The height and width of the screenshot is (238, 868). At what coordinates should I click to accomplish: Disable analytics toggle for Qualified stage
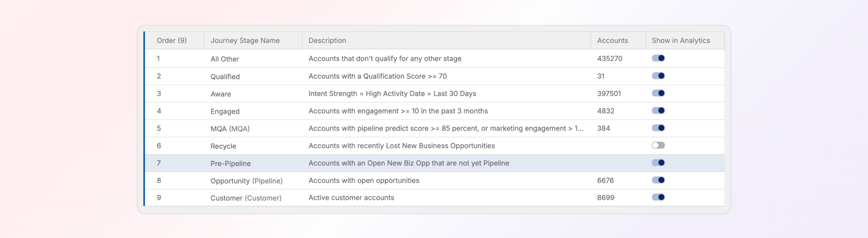(658, 76)
